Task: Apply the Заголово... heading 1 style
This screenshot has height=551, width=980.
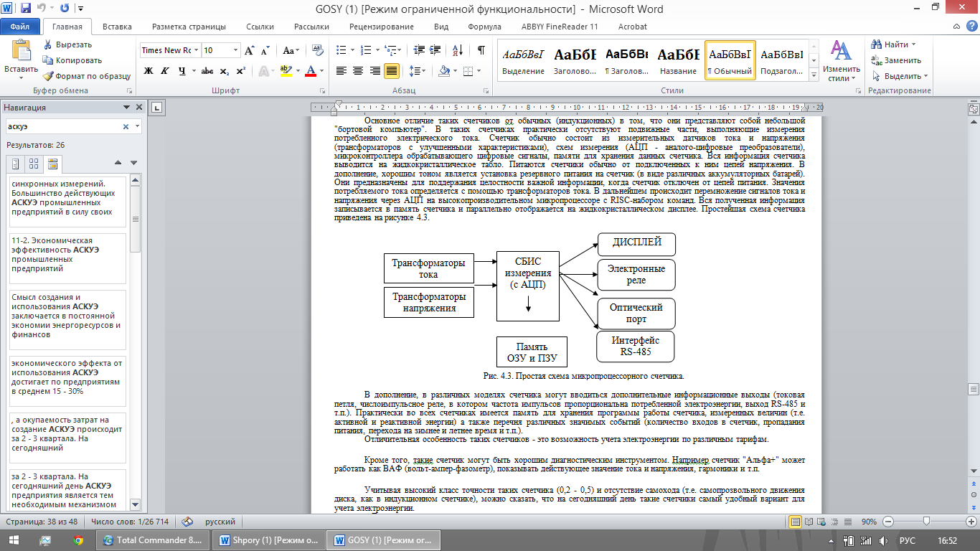Action: pos(575,60)
